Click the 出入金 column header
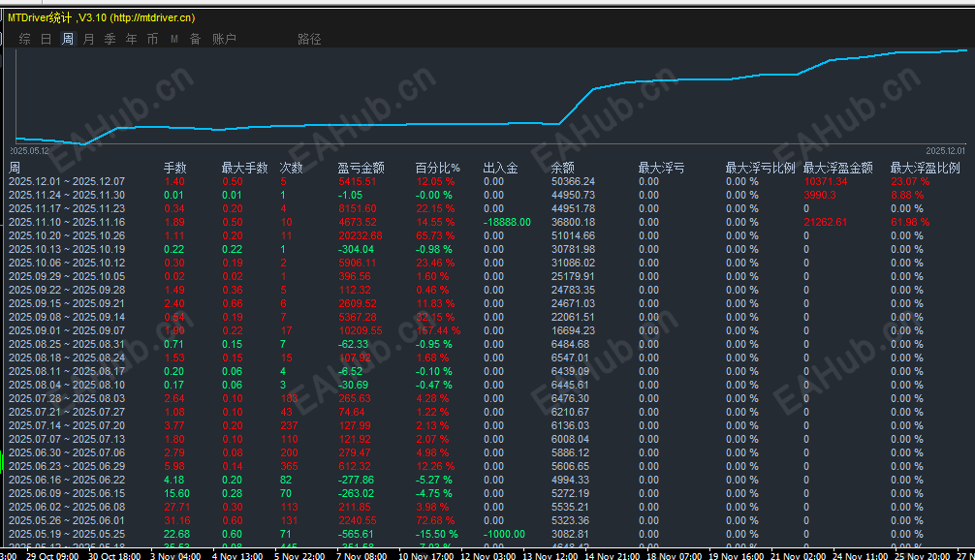The width and height of the screenshot is (975, 560). (x=500, y=168)
